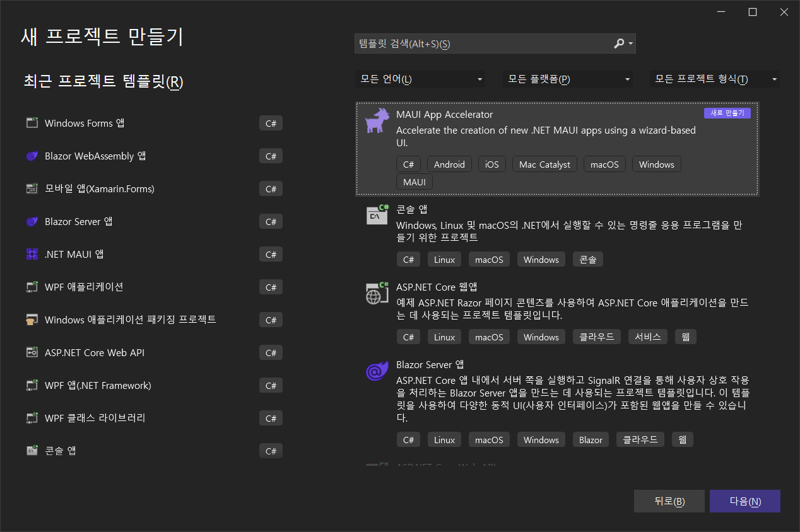The width and height of the screenshot is (800, 532).
Task: Select .NET MAUI 앱 recent template
Action: [154, 254]
